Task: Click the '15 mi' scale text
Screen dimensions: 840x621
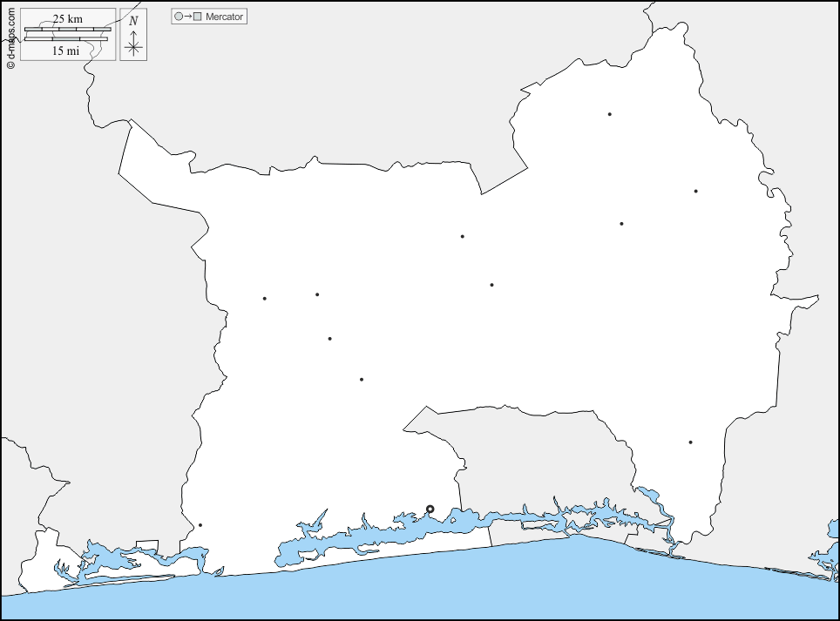Action: pos(66,51)
